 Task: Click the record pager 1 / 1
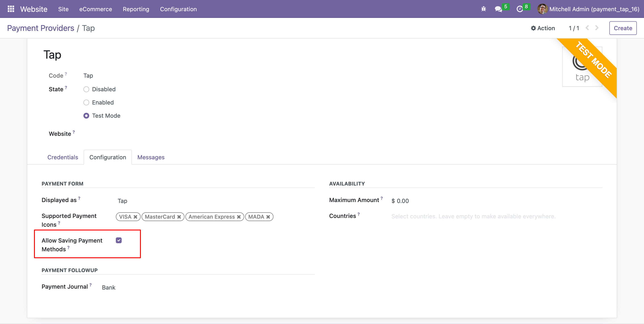pyautogui.click(x=574, y=28)
